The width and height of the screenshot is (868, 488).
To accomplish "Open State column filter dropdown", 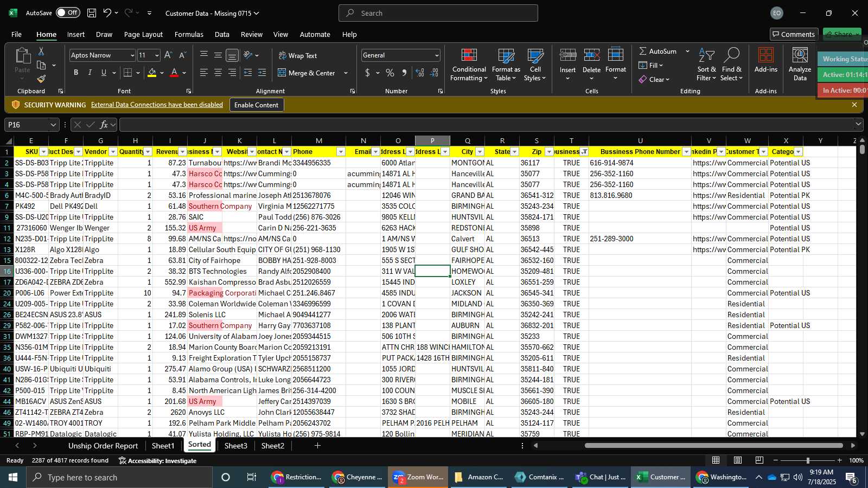I will tap(514, 152).
